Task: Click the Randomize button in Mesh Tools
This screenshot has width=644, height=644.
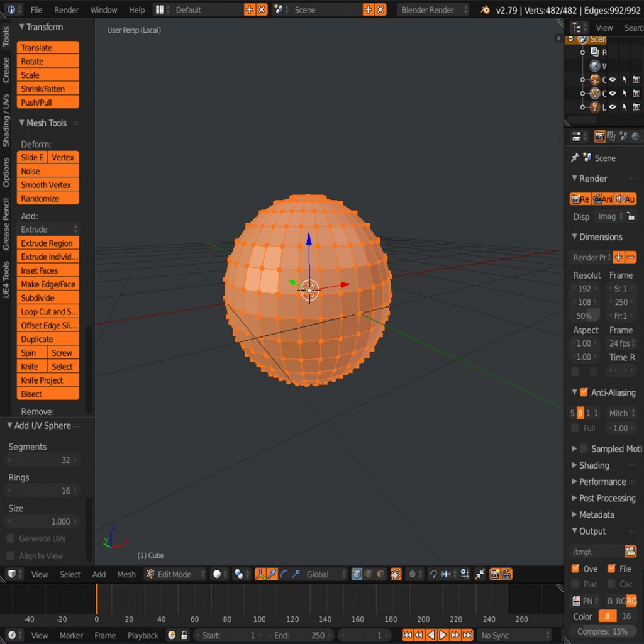Action: pyautogui.click(x=48, y=198)
